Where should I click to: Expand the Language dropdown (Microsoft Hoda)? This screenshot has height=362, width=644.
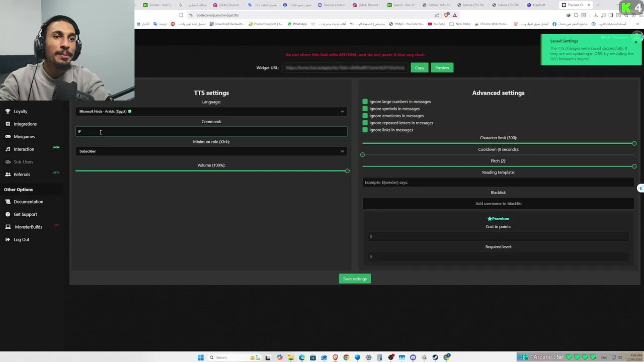pos(211,111)
